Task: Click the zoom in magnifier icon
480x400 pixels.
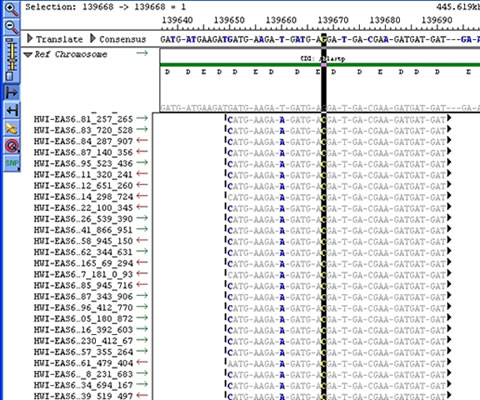Action: 11,9
